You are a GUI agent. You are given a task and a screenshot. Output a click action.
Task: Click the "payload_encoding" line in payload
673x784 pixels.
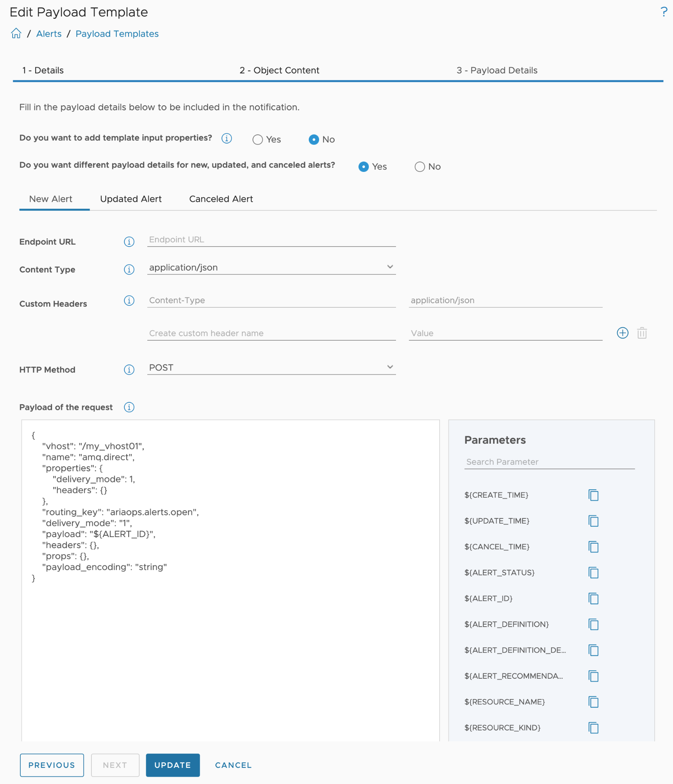point(104,567)
